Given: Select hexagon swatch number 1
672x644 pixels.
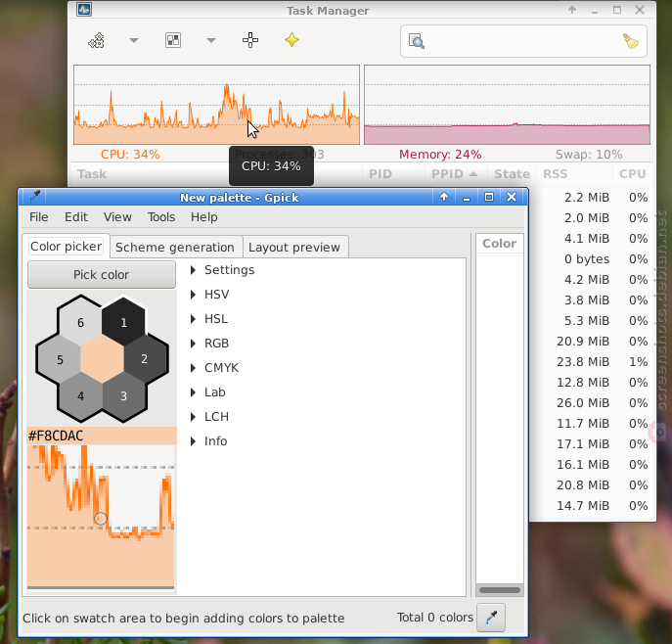Looking at the screenshot, I should click(x=123, y=322).
